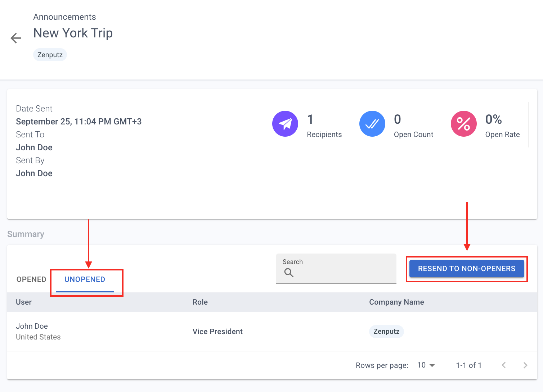Focus the Search input field

pyautogui.click(x=336, y=269)
